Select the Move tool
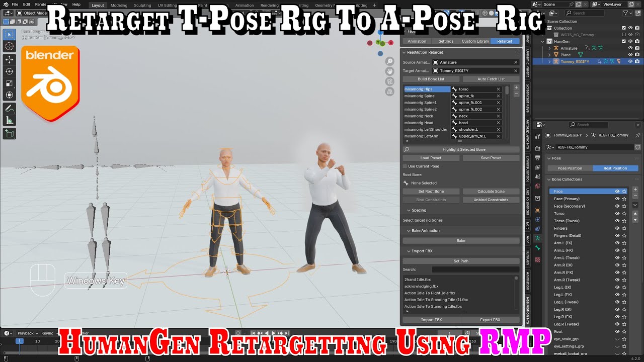Viewport: 644px width, 362px height. 9,59
